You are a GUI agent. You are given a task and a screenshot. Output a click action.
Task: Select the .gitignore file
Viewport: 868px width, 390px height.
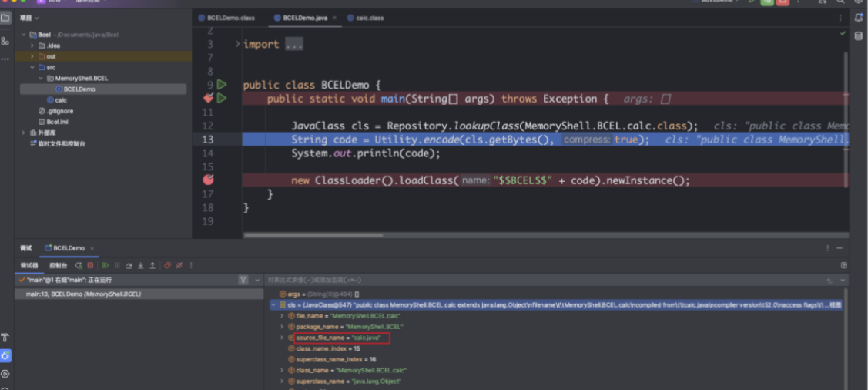coord(56,111)
